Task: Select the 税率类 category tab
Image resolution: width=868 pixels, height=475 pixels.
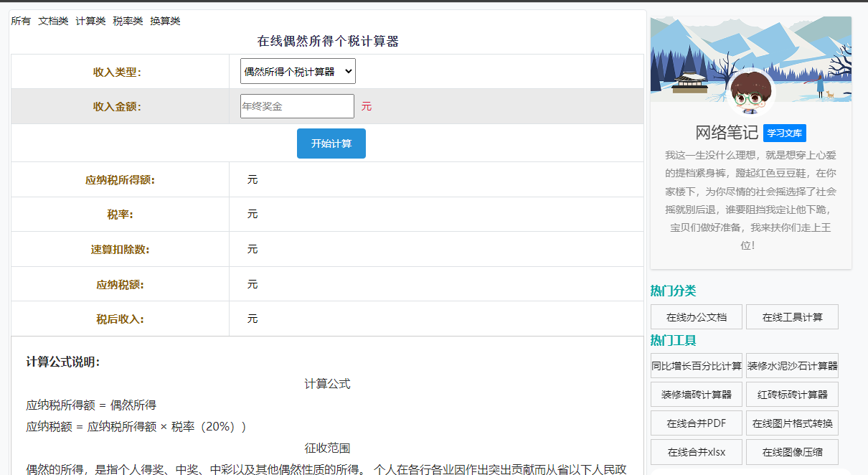Action: click(128, 21)
